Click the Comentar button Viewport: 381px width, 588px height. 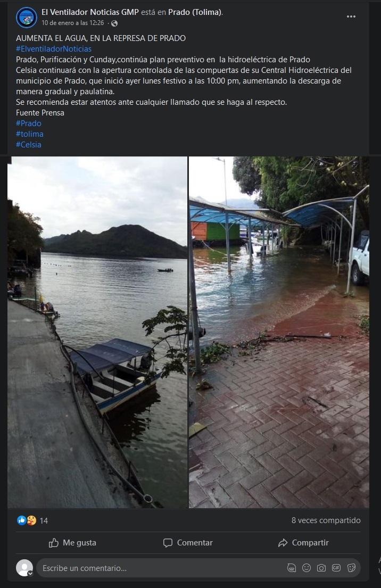point(188,543)
